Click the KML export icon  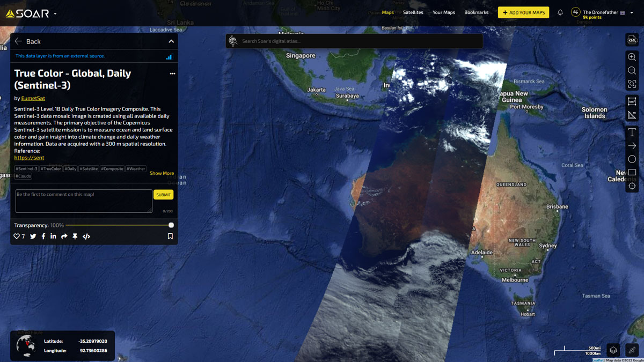(x=632, y=40)
